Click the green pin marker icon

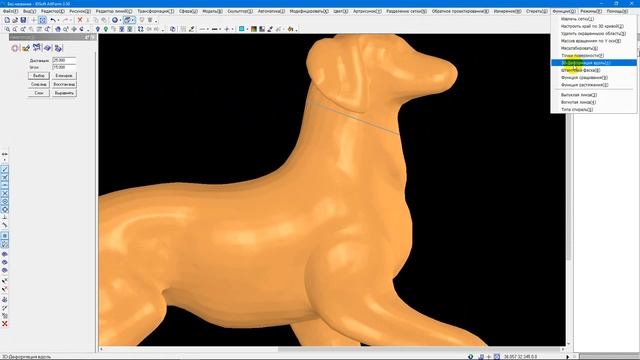[106, 29]
